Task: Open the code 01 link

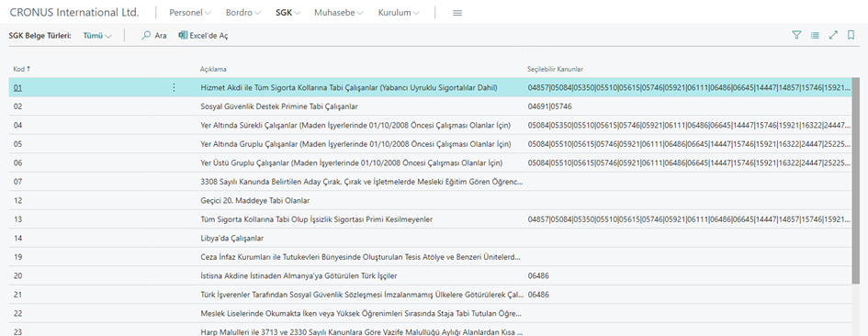Action: (18, 87)
